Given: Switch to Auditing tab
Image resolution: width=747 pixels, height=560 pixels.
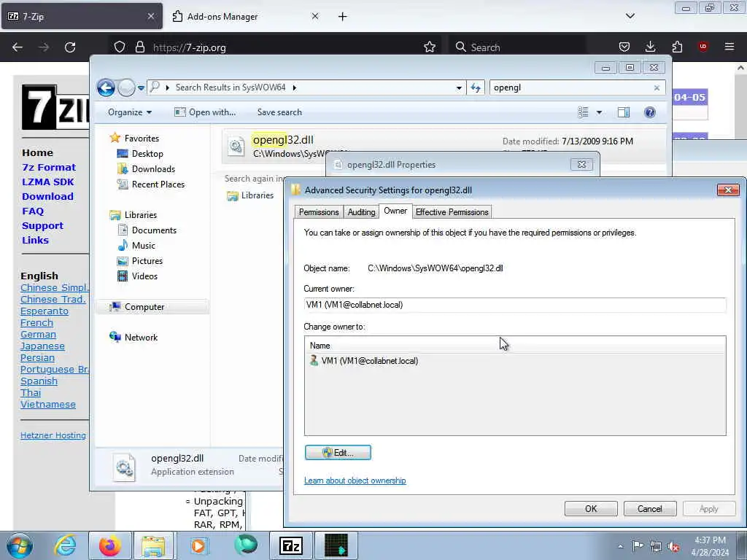Looking at the screenshot, I should click(x=361, y=212).
